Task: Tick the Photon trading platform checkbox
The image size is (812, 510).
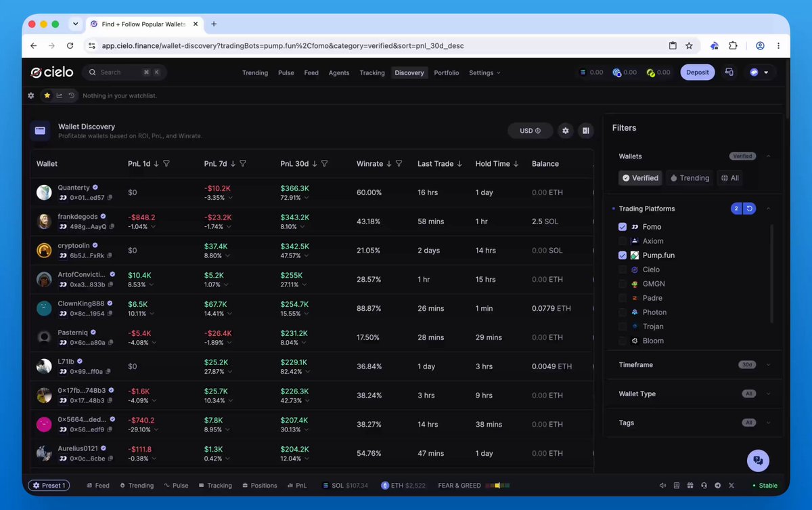Action: 623,312
